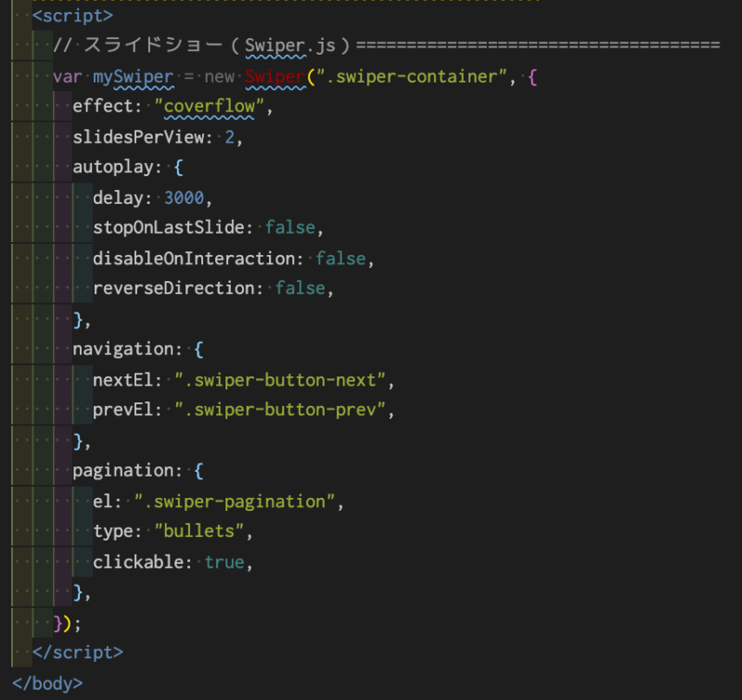Click the closing </body> tag
This screenshot has width=742, height=700.
[x=47, y=683]
